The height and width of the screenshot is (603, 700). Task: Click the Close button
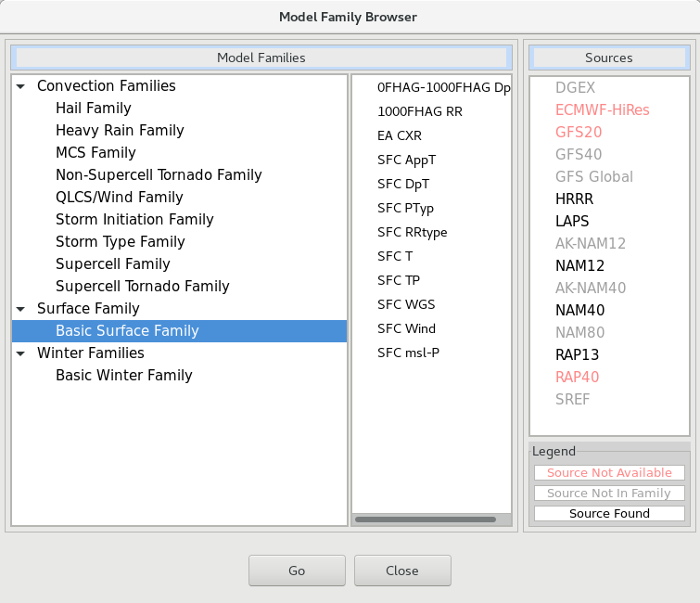point(402,571)
